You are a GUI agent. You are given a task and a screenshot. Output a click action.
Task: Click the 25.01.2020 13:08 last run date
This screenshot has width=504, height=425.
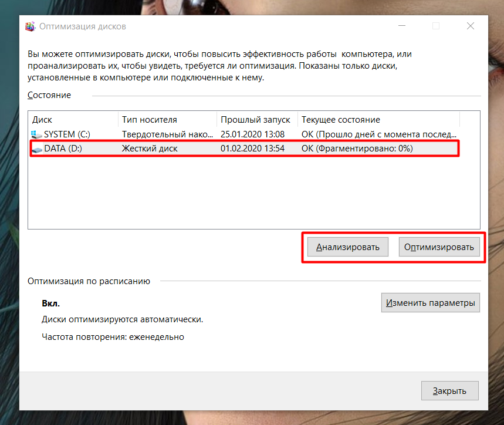point(252,134)
